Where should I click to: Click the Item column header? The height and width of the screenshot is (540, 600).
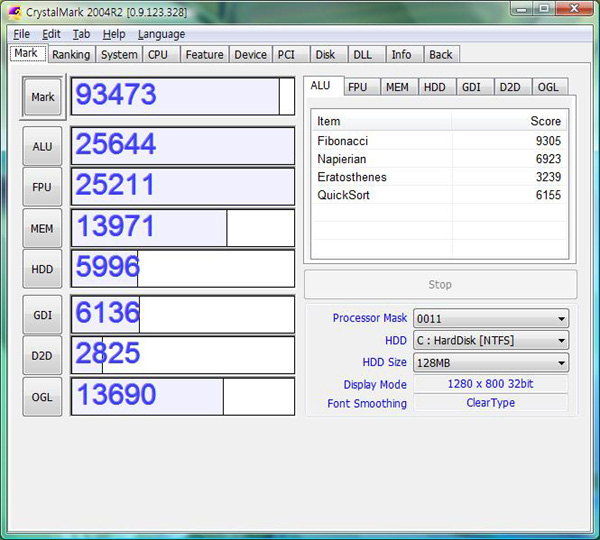click(382, 121)
